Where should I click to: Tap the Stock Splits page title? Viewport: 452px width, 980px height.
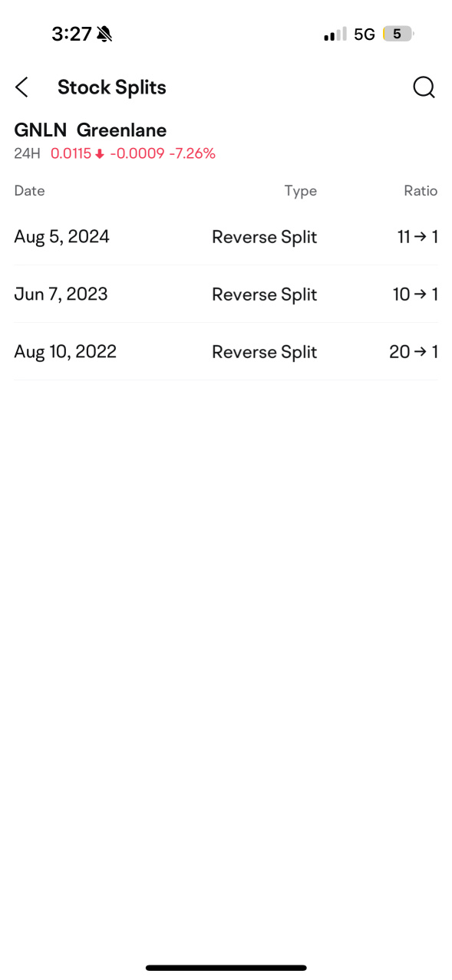(x=112, y=87)
